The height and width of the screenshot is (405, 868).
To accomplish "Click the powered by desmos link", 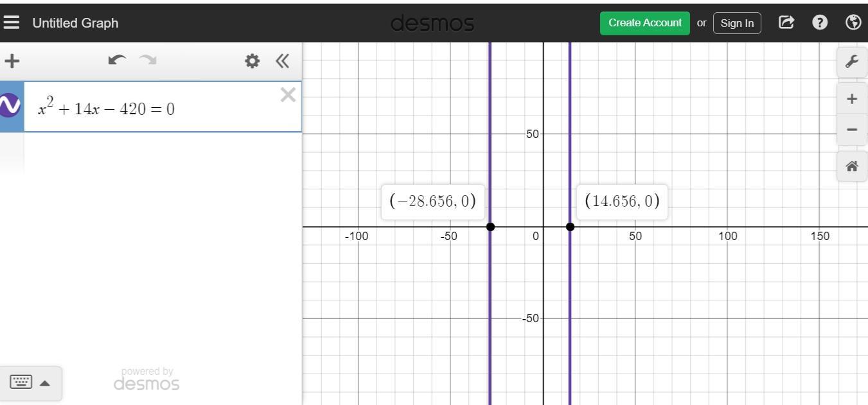I will tap(146, 380).
